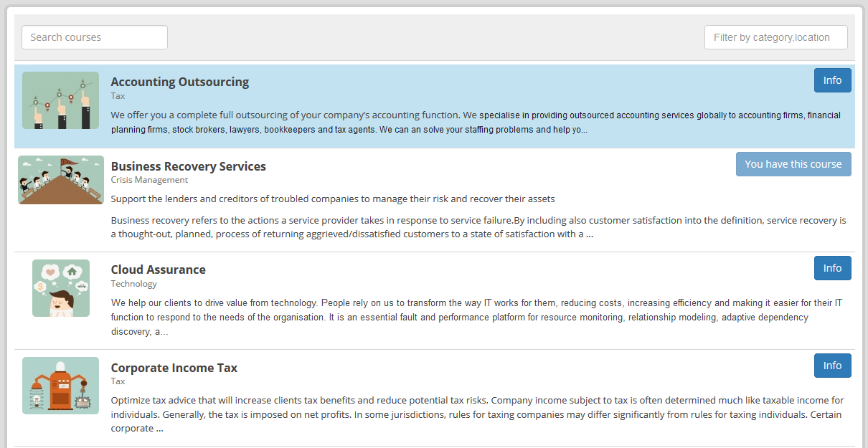868x448 pixels.
Task: Open the Filter by category, location field
Action: pyautogui.click(x=776, y=37)
